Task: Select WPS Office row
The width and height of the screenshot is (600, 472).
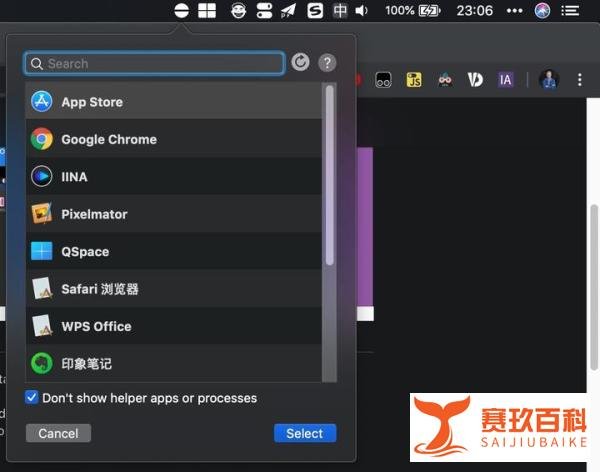Action: coord(174,326)
